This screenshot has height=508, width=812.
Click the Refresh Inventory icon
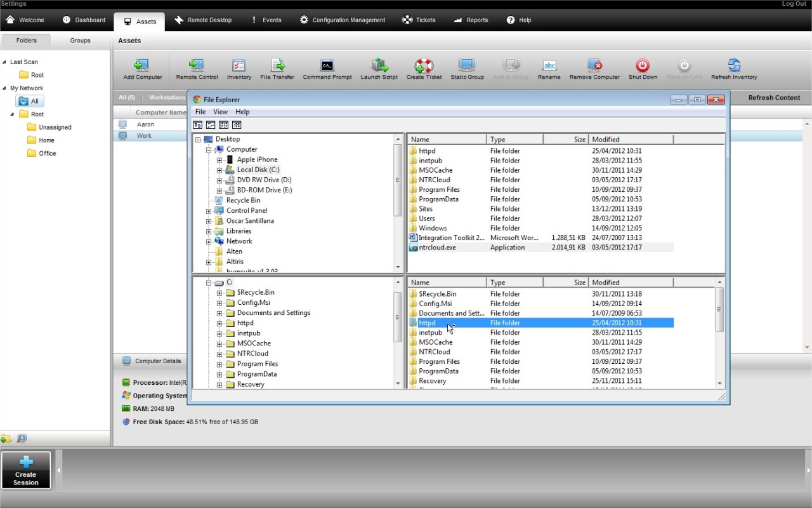pyautogui.click(x=734, y=65)
